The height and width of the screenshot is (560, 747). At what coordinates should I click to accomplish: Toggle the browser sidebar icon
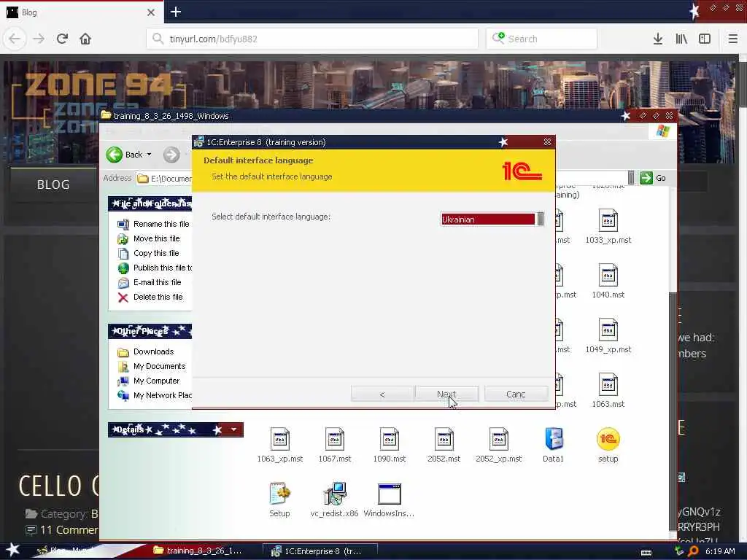tap(705, 39)
